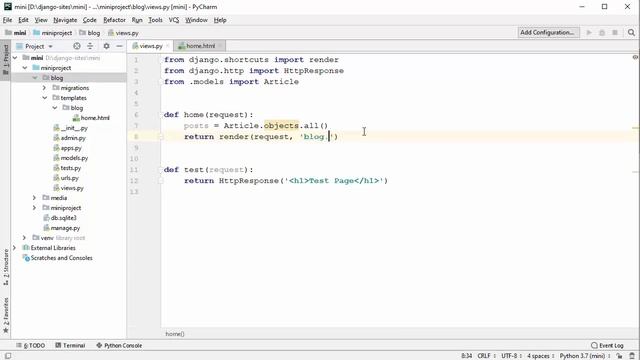Click the trailing status bar icon at far right
Image resolution: width=640 pixels, height=360 pixels.
click(632, 356)
